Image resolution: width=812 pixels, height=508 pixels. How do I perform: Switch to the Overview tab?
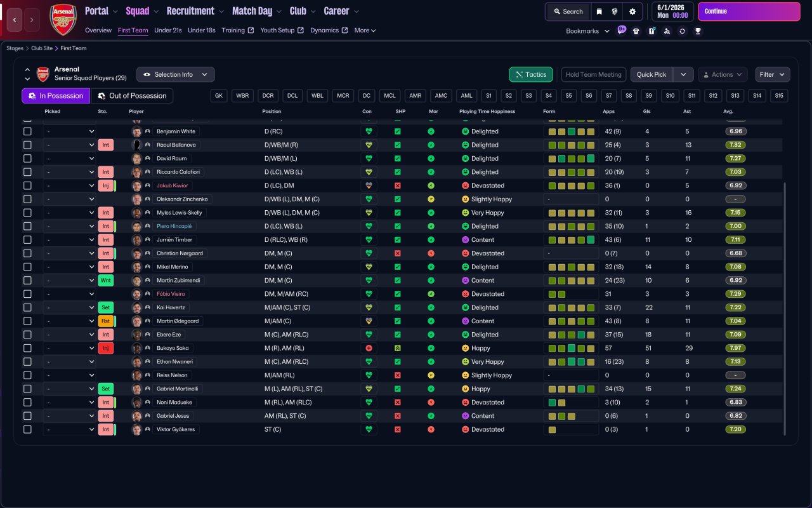(98, 30)
